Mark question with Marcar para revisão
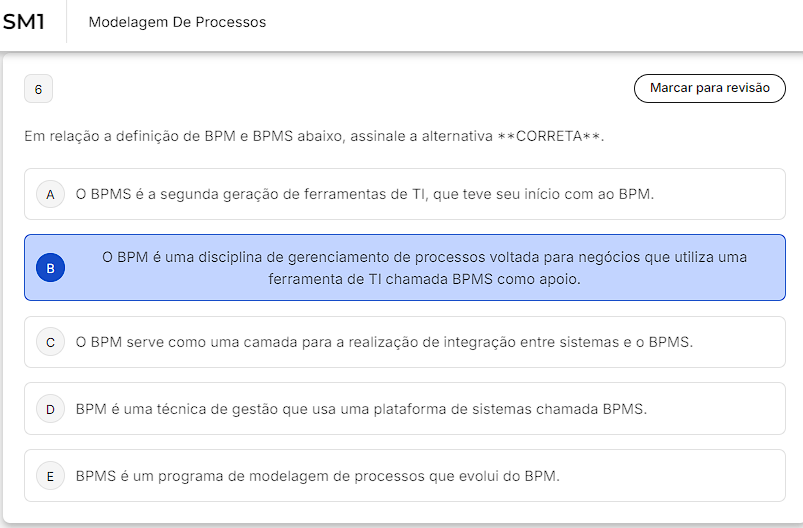 pyautogui.click(x=709, y=88)
